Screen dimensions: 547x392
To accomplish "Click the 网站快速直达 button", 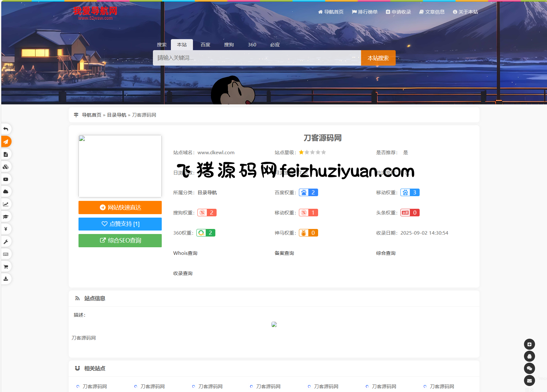I will point(120,208).
